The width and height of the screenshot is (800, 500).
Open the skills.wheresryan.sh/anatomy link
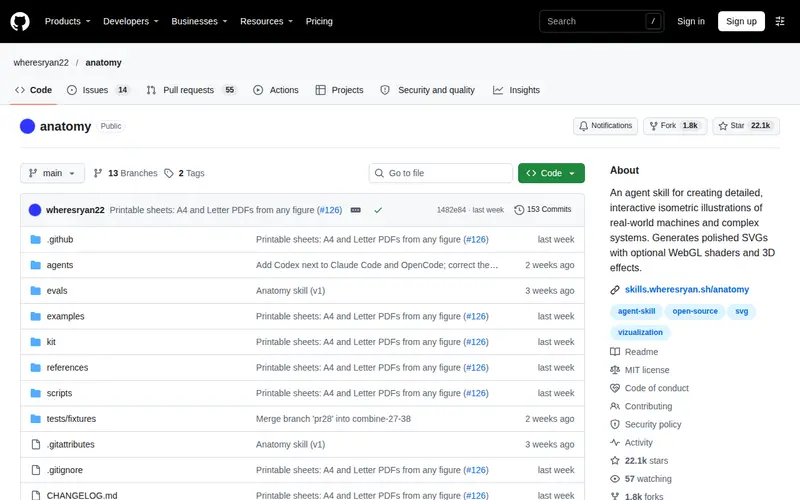[687, 289]
